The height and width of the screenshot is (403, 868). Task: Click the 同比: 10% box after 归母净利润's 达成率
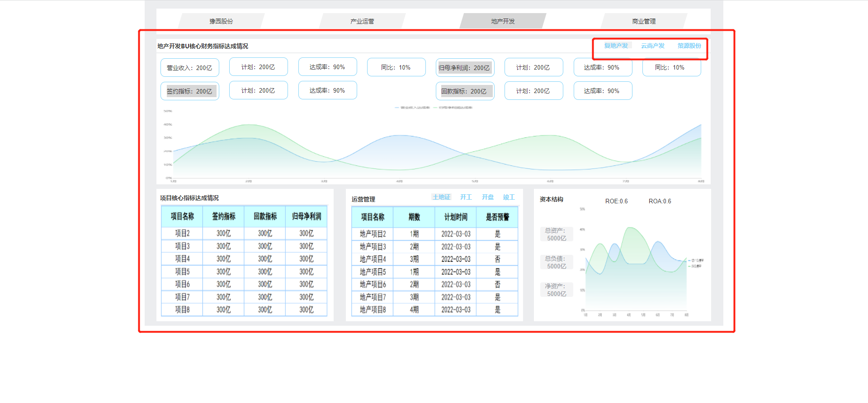[672, 67]
